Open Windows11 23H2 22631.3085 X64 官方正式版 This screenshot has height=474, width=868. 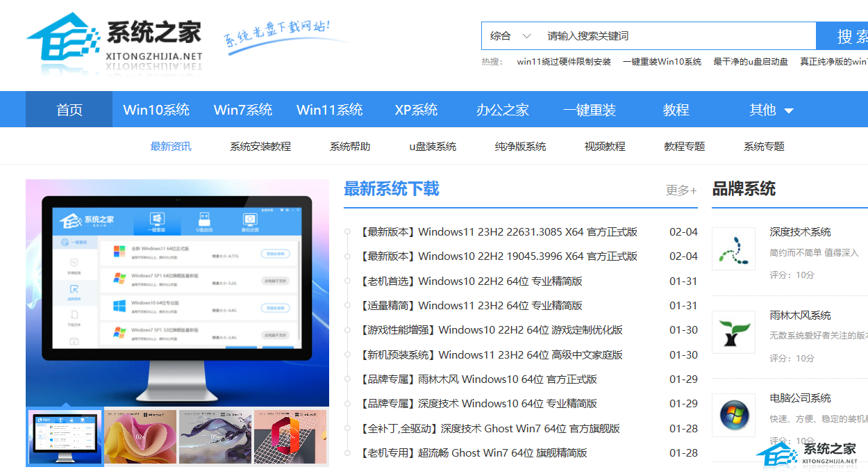[499, 232]
